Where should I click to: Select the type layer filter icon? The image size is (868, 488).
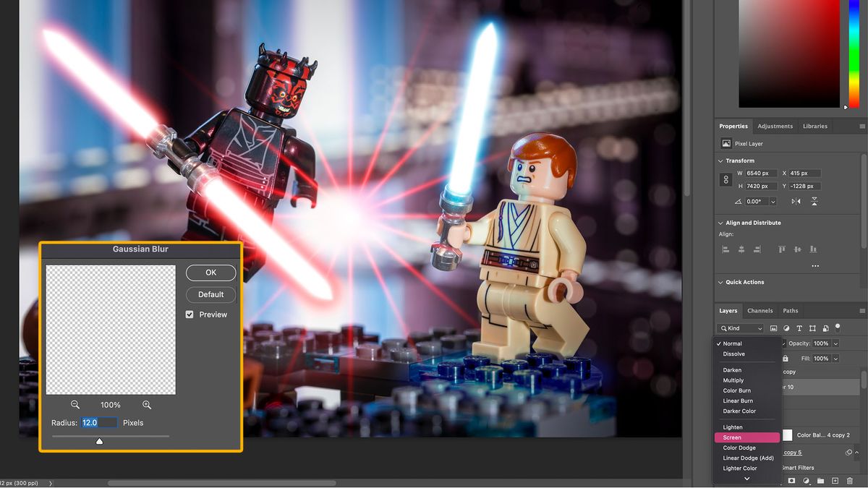[799, 328]
